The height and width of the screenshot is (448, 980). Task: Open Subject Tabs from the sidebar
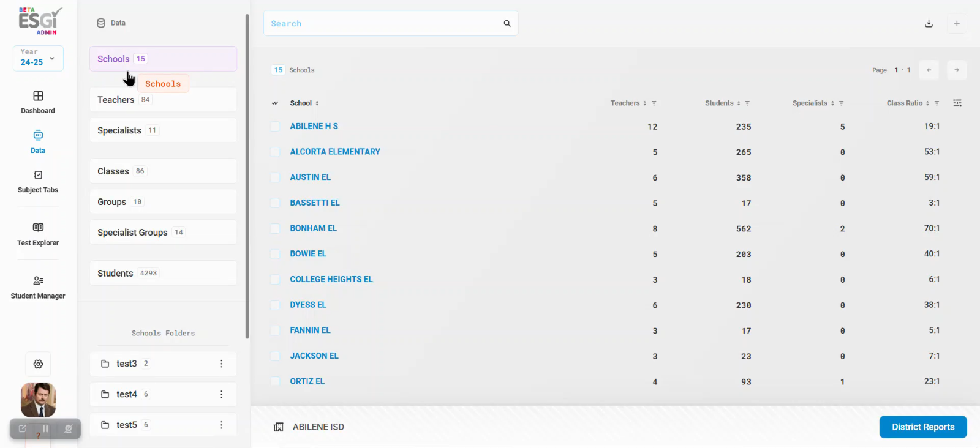pos(38,176)
